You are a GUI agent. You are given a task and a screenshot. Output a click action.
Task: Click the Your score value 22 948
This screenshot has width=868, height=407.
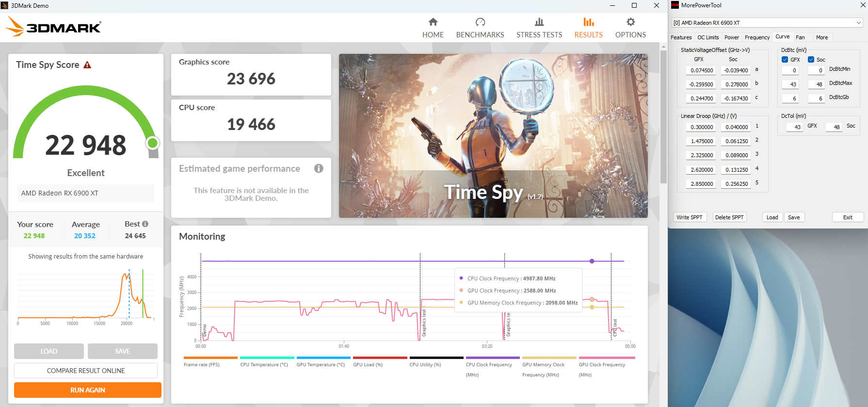[x=34, y=236]
